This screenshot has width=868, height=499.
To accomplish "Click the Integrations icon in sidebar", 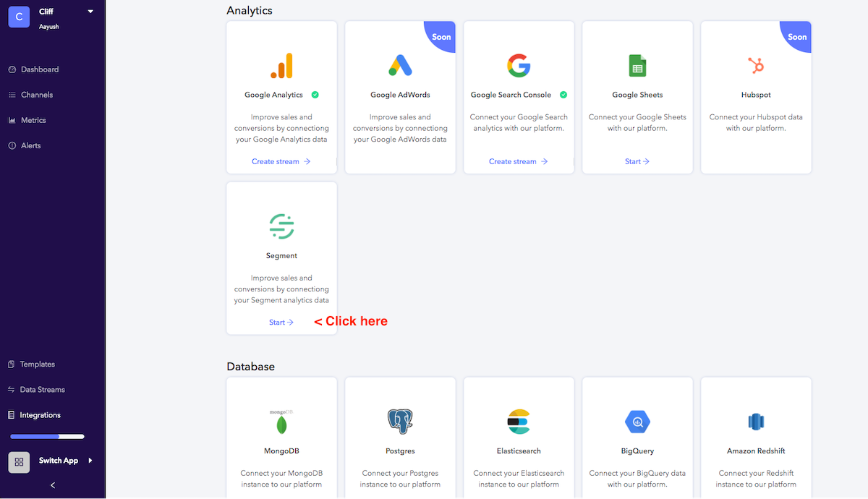I will point(12,415).
